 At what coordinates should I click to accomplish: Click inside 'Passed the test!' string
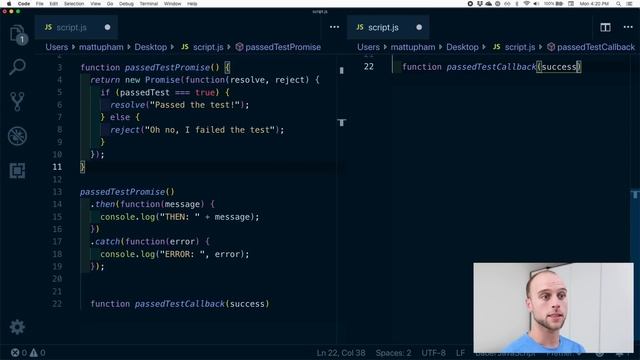[195, 105]
